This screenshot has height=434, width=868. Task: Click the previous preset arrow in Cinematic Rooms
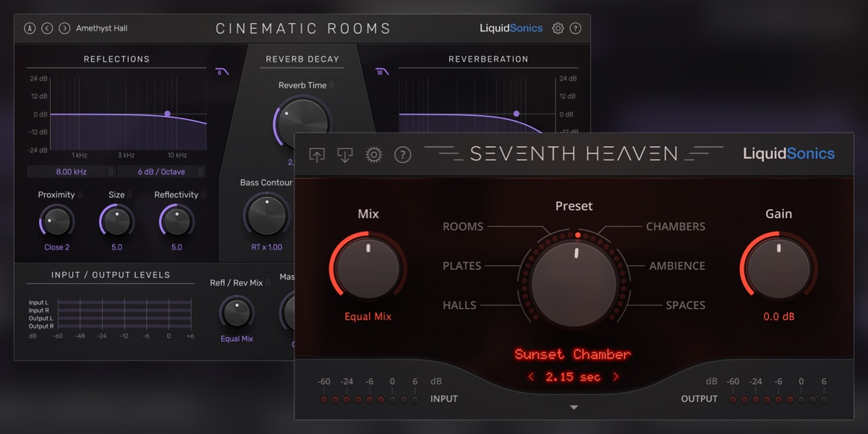(47, 27)
